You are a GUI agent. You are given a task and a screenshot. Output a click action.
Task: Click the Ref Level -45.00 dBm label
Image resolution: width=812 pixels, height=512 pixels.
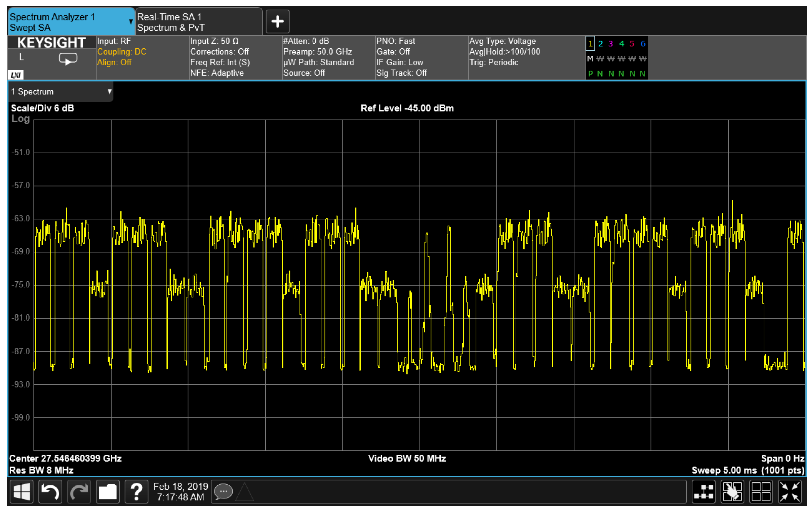(407, 108)
